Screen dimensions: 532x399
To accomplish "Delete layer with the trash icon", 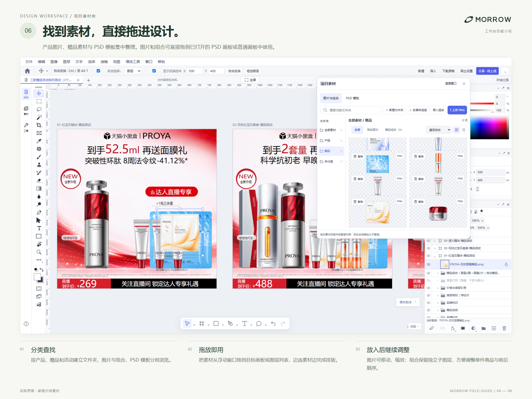I will [x=504, y=328].
